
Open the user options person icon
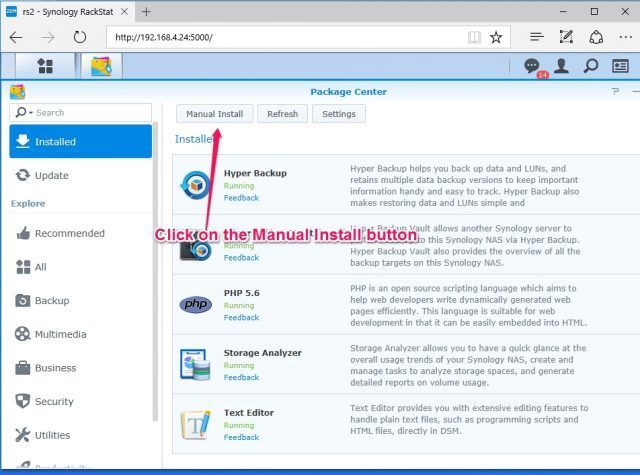click(x=561, y=66)
